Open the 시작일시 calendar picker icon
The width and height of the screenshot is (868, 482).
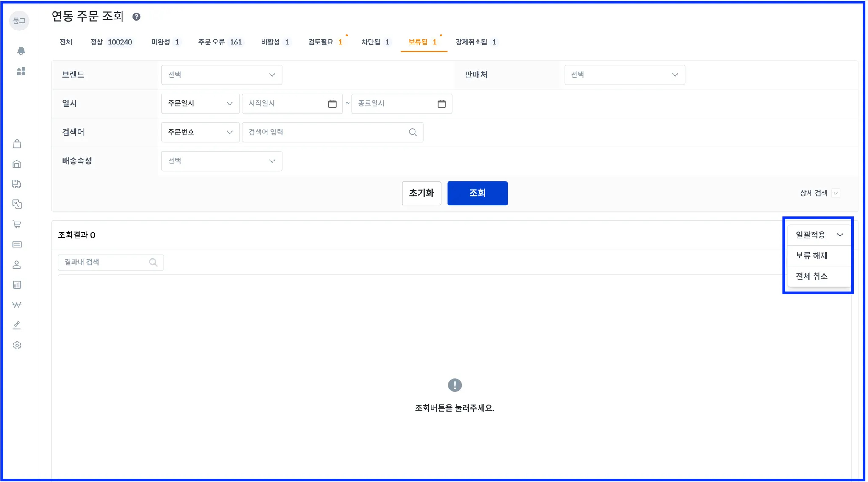coord(332,104)
